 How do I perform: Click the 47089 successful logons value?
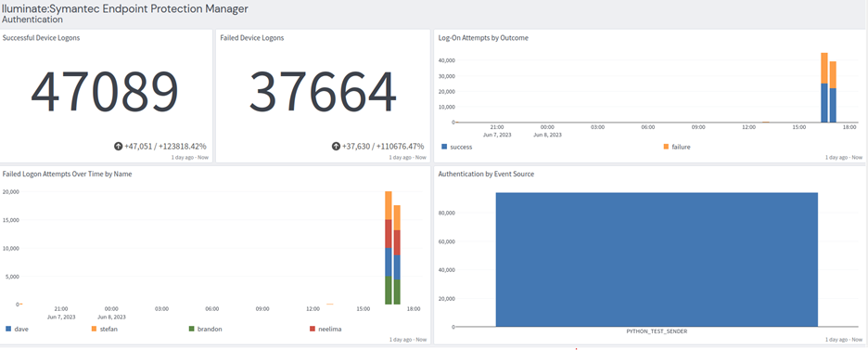point(105,92)
